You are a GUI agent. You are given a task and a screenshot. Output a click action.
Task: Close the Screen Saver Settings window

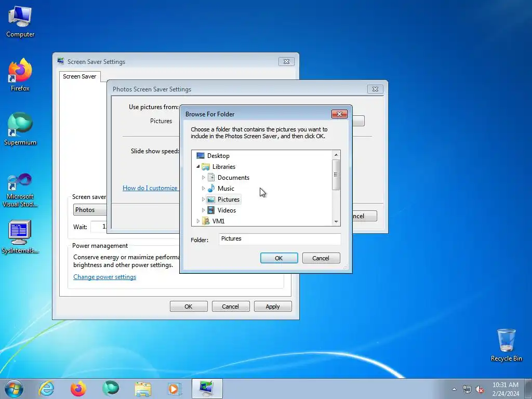point(286,61)
